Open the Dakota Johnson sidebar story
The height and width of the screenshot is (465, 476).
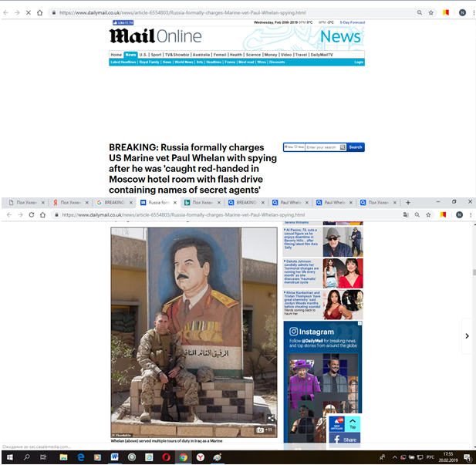coord(323,274)
